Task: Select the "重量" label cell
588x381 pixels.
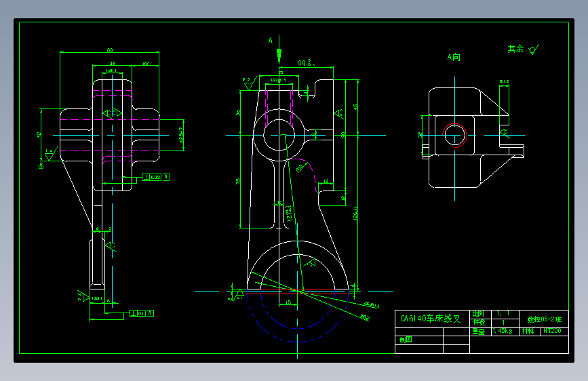Action: [x=479, y=332]
